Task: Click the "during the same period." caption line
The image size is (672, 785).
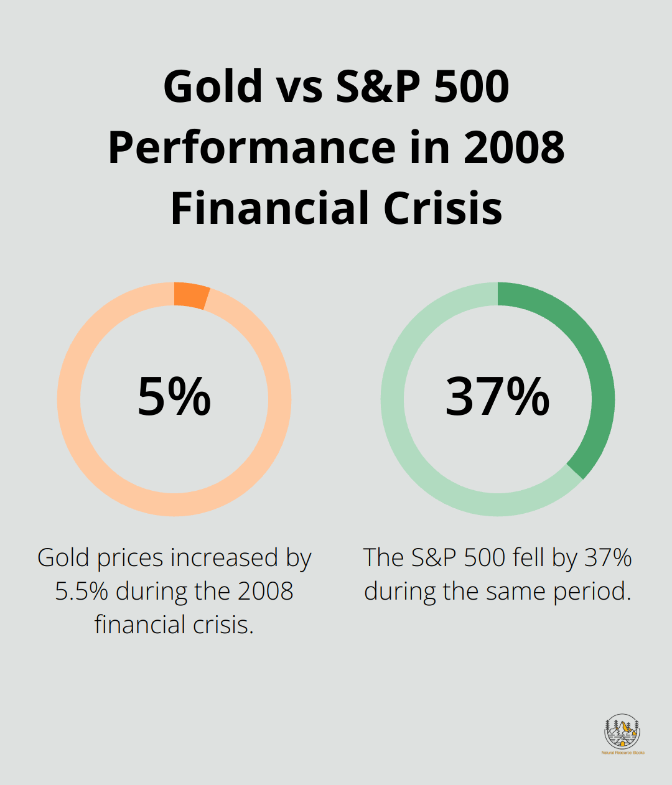Action: 498,591
